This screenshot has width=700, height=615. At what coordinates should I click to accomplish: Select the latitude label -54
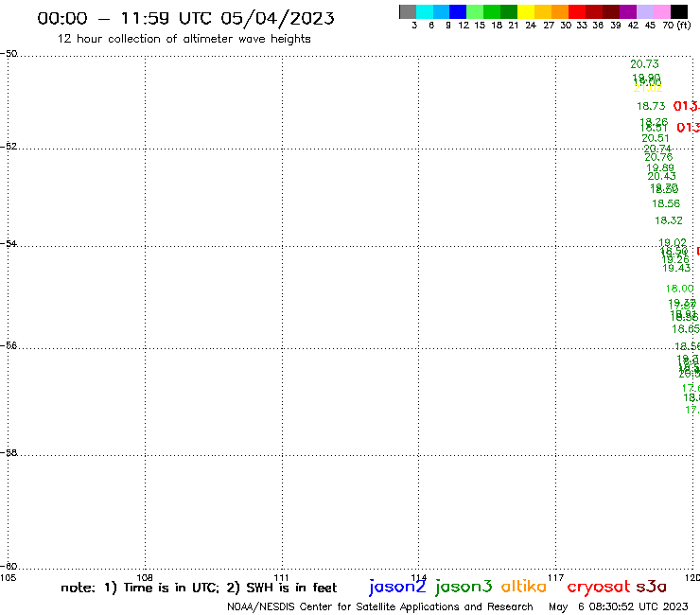tap(9, 243)
